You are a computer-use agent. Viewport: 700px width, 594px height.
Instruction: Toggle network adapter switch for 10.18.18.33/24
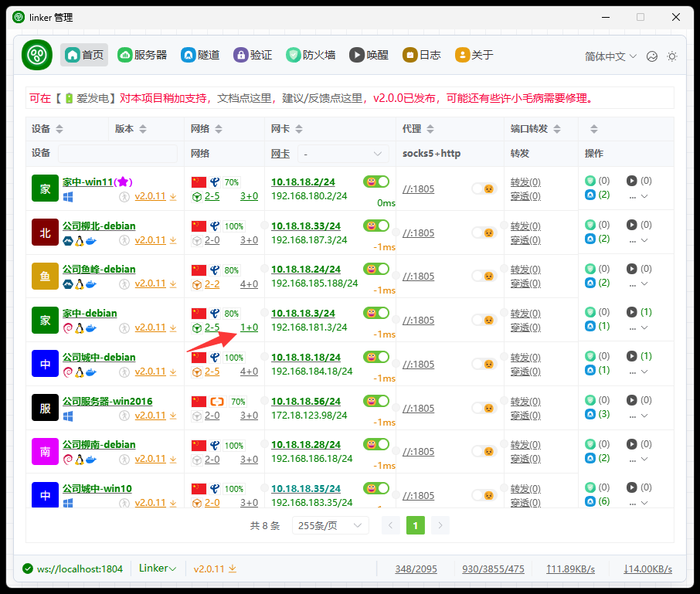click(x=376, y=226)
